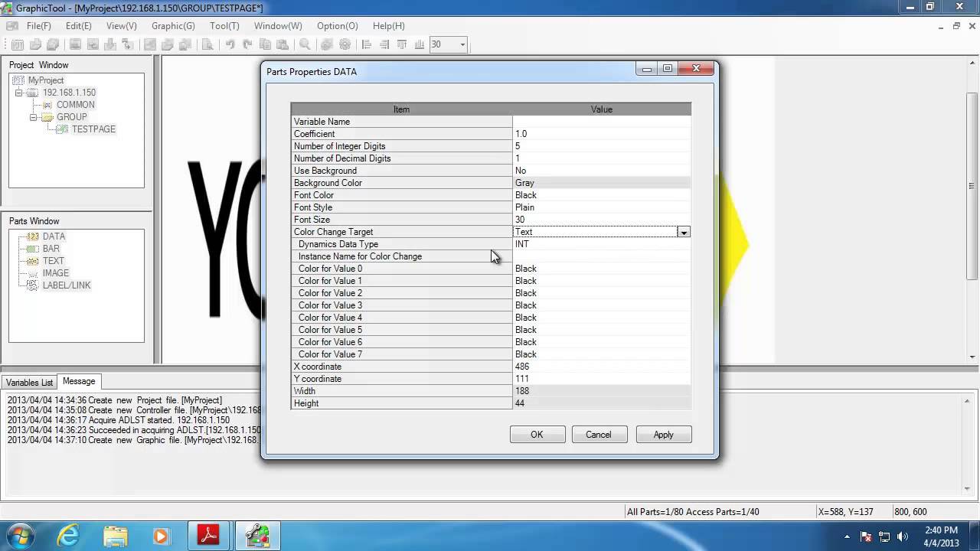
Task: Select COMMON in the Project Window
Action: click(76, 105)
